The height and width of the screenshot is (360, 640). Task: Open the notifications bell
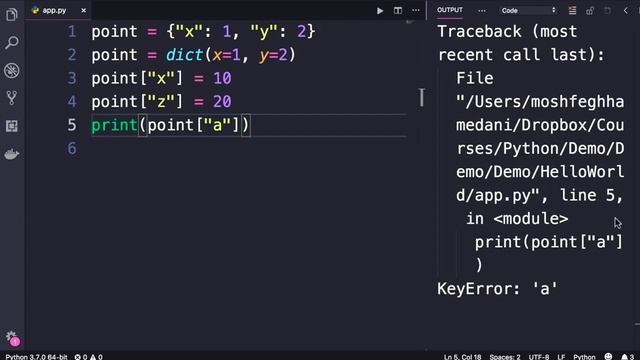point(627,357)
